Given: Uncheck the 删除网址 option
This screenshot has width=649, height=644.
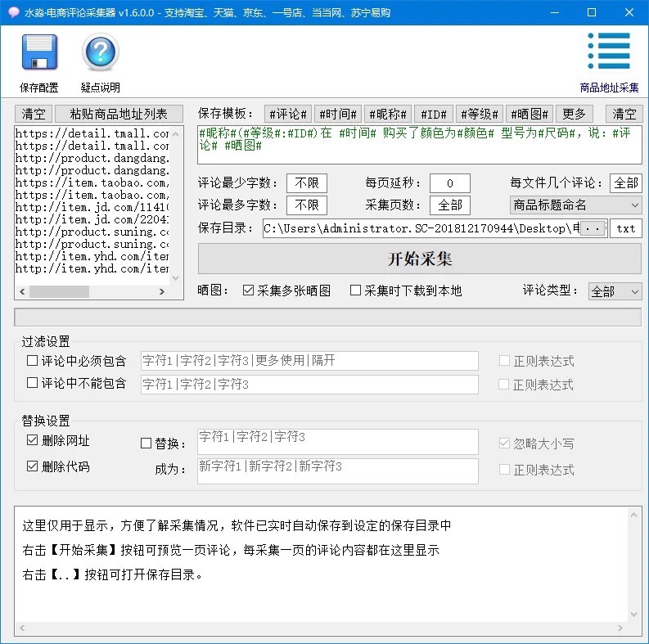Looking at the screenshot, I should point(33,441).
